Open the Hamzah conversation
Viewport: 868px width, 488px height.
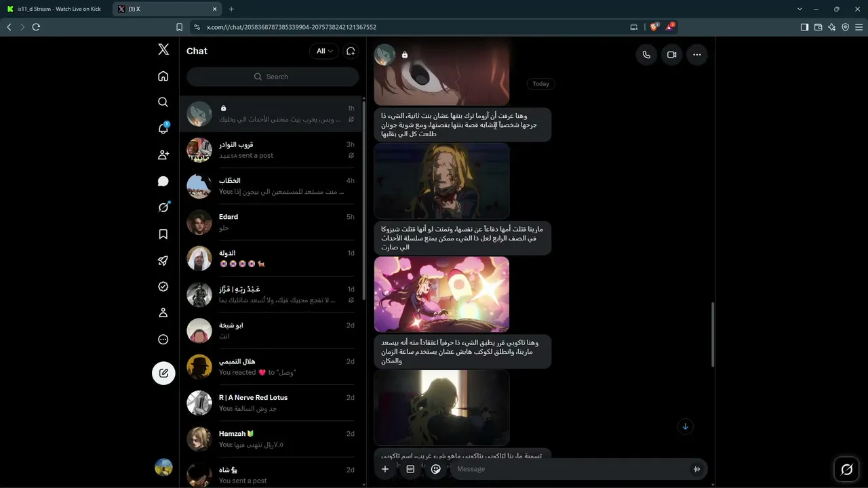click(271, 439)
